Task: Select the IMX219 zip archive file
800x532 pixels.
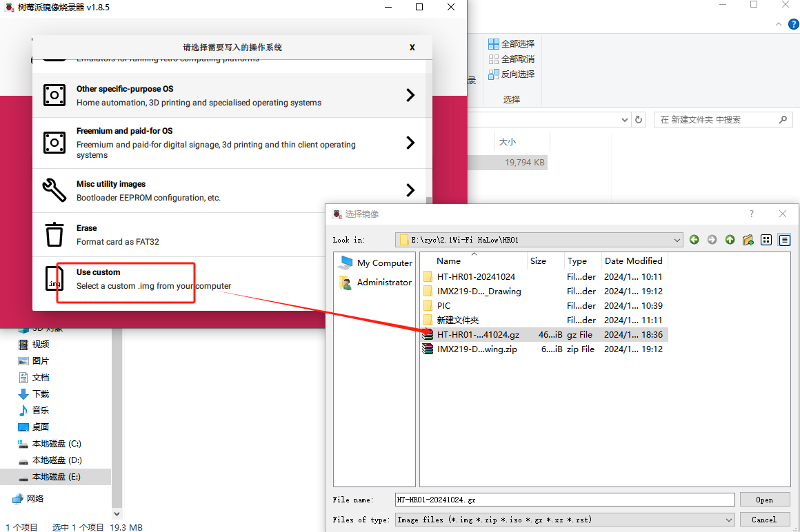Action: point(477,349)
